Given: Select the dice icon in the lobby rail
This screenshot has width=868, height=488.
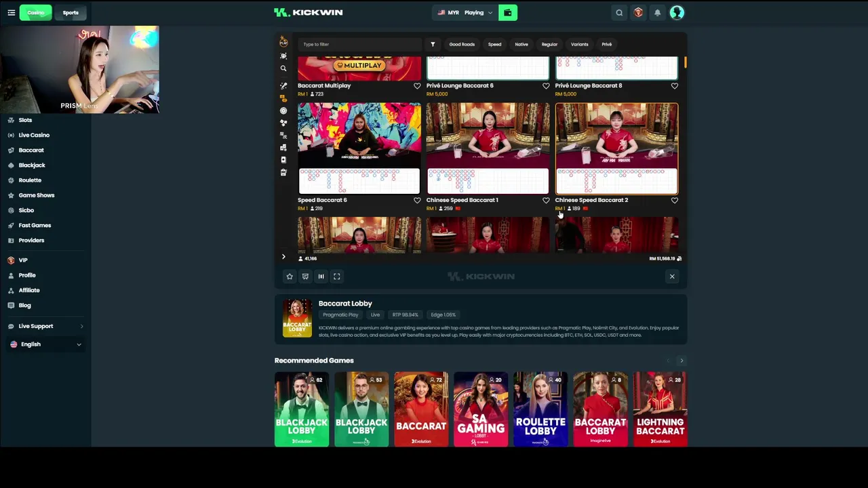Looking at the screenshot, I should 283,123.
